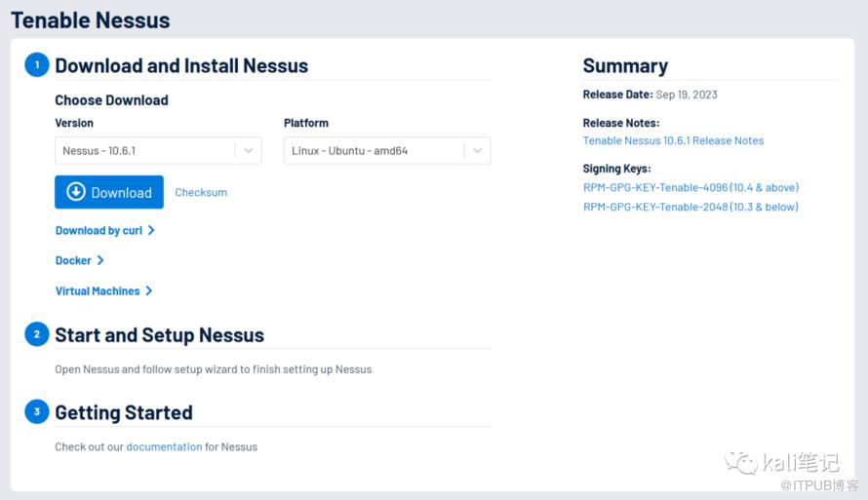Click the step 3 circle badge
This screenshot has height=500, width=868.
pos(37,412)
